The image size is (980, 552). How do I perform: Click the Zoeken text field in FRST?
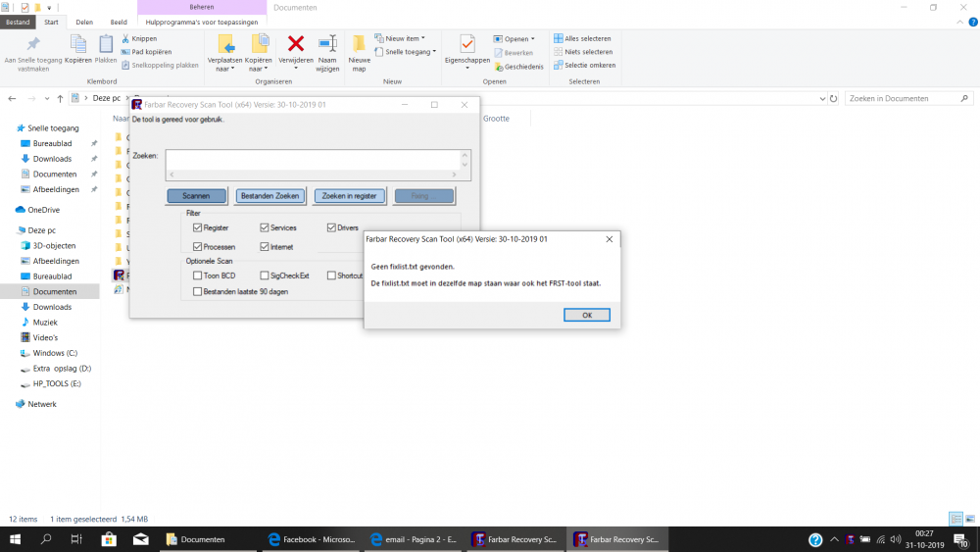318,165
